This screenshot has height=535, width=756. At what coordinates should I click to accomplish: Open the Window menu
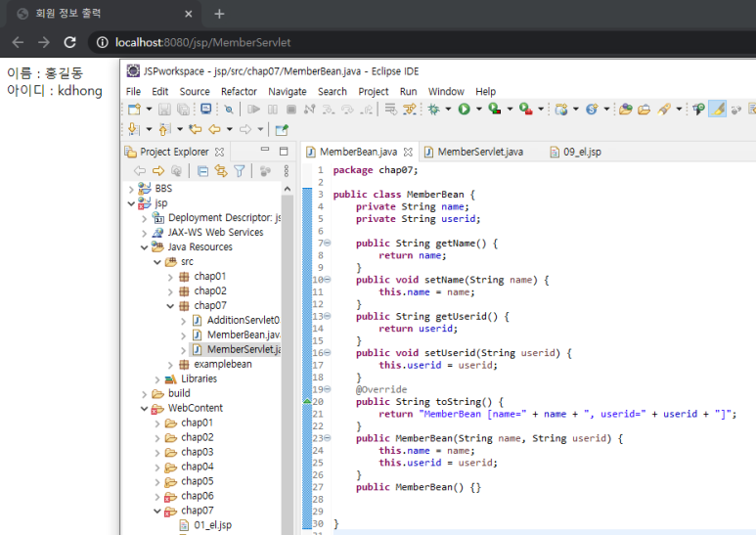pos(446,92)
